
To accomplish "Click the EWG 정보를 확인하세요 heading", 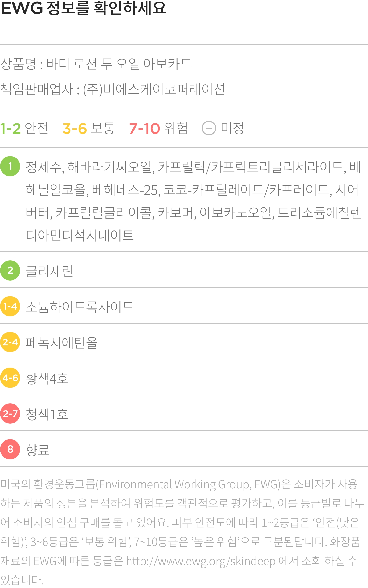I will click(83, 8).
